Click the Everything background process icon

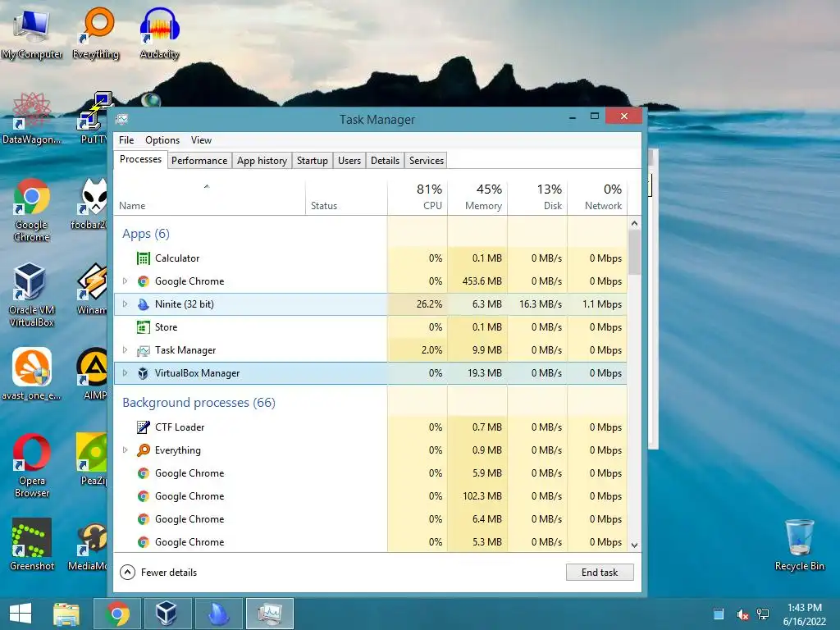point(143,450)
